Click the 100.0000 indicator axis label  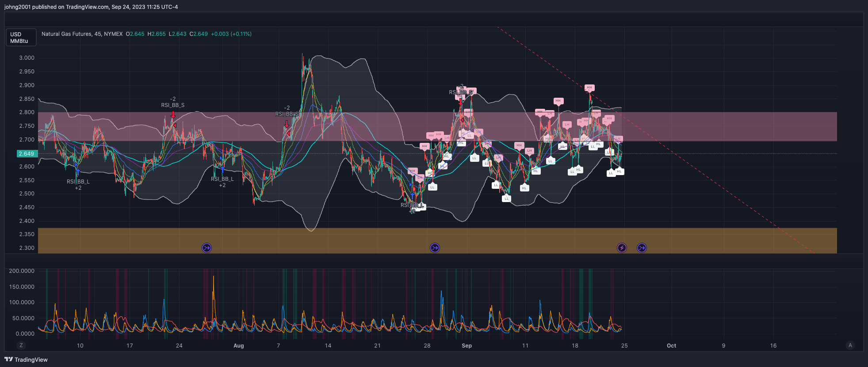click(x=22, y=302)
